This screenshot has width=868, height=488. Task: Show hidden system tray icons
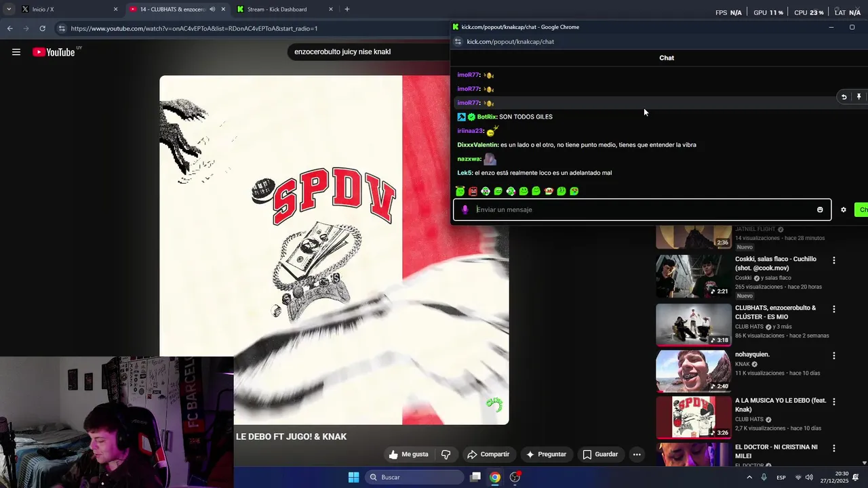pos(749,477)
